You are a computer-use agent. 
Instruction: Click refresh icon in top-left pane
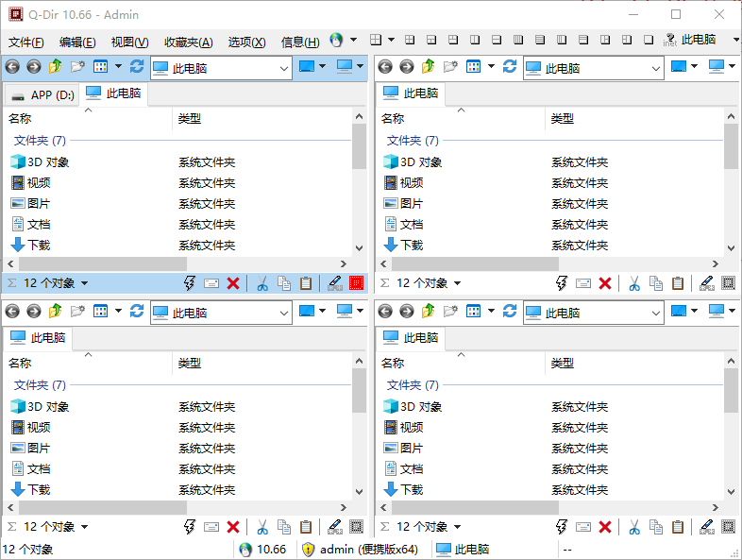[137, 67]
